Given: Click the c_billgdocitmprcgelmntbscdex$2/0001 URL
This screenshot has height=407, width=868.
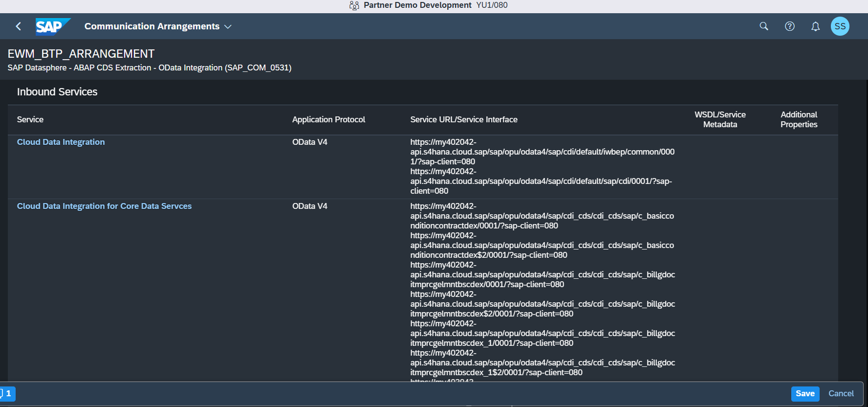Looking at the screenshot, I should pos(542,304).
